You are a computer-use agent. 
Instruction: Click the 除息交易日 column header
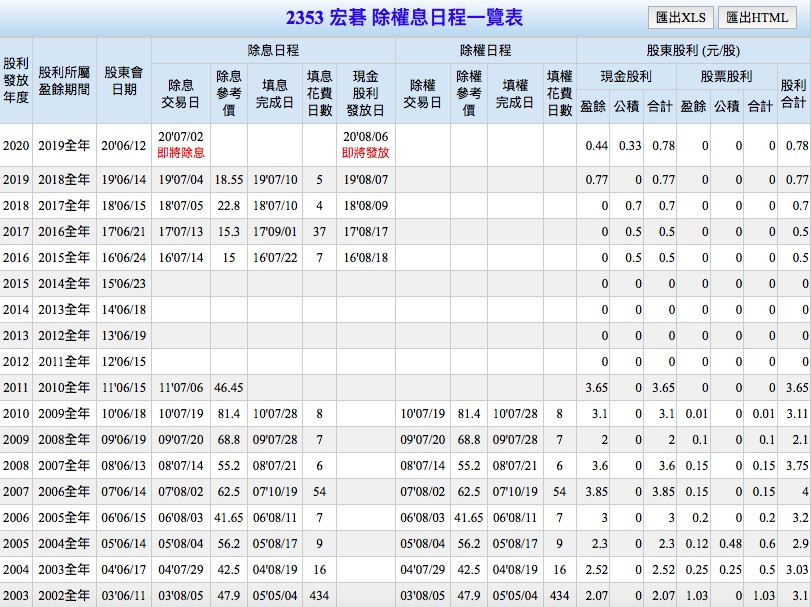tap(181, 94)
